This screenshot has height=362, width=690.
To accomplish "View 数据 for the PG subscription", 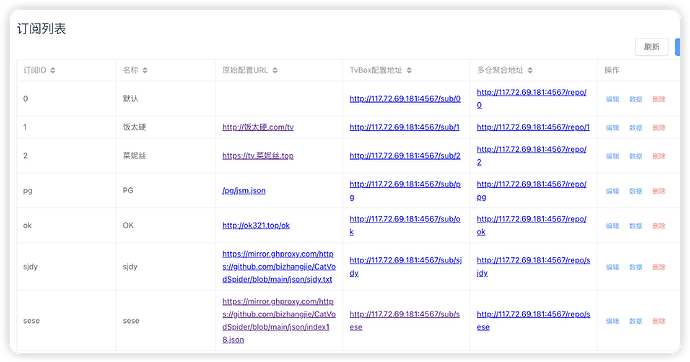I will pos(635,191).
